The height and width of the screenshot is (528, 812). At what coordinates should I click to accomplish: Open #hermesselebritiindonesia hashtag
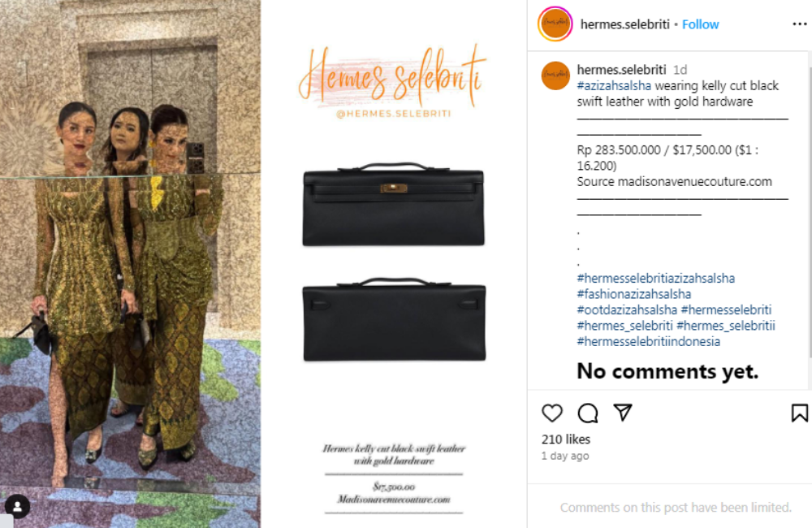tap(648, 341)
